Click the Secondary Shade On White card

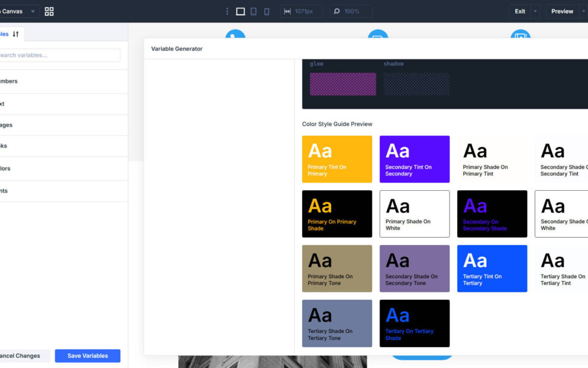(x=561, y=214)
